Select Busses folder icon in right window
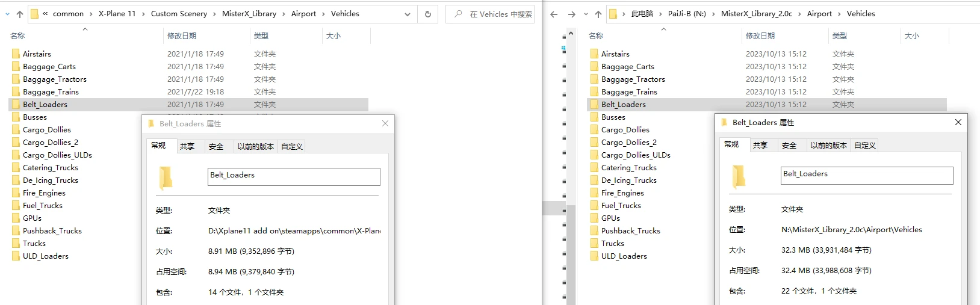 [594, 117]
